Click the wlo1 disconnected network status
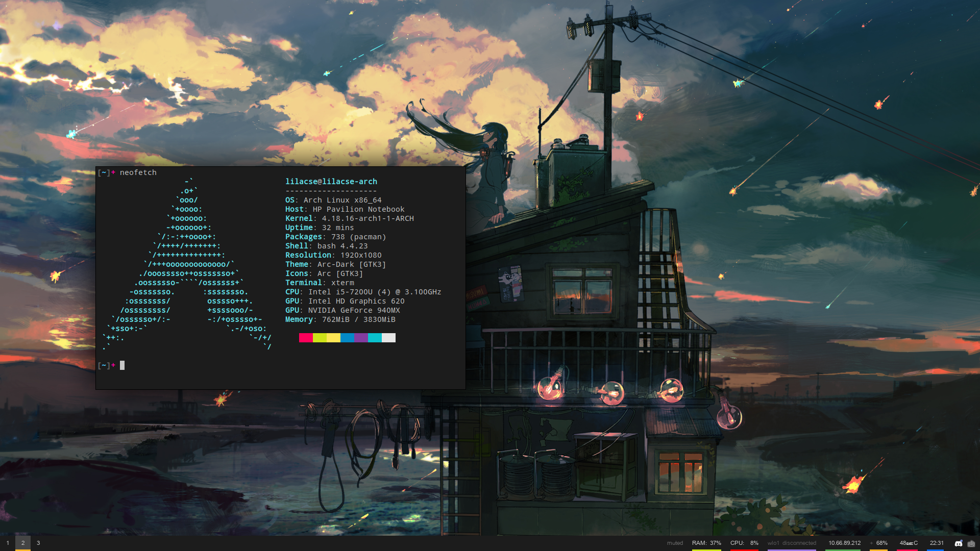The image size is (980, 551). tap(792, 543)
